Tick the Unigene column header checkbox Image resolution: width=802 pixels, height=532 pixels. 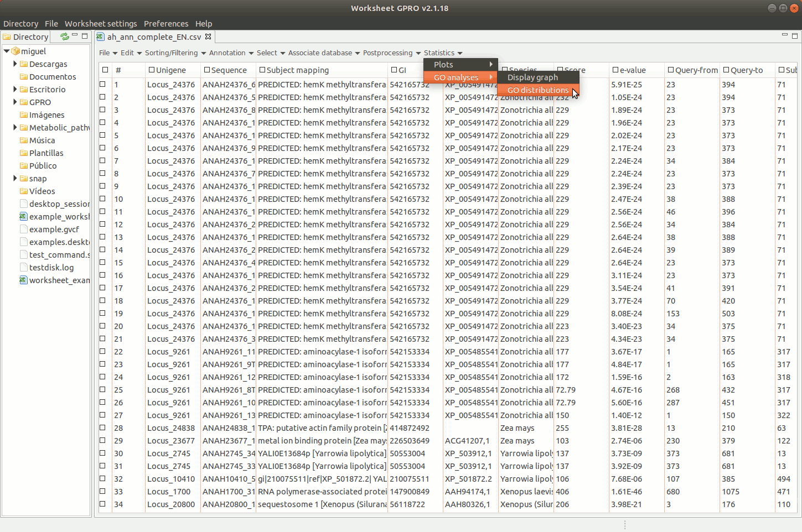tap(151, 70)
